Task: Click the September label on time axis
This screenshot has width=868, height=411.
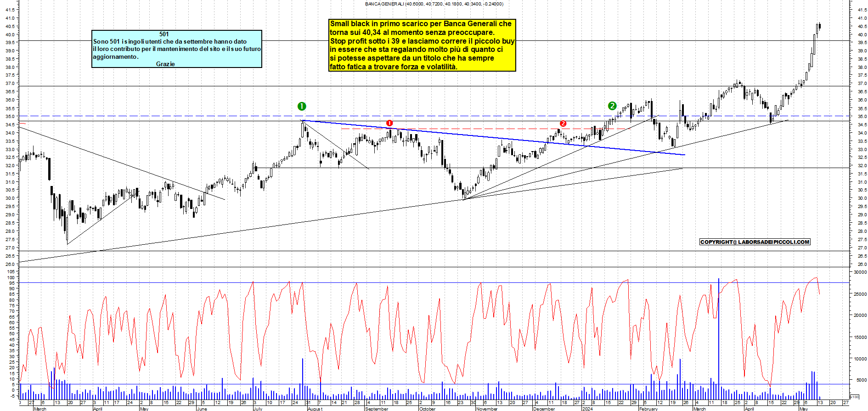Action: (377, 409)
